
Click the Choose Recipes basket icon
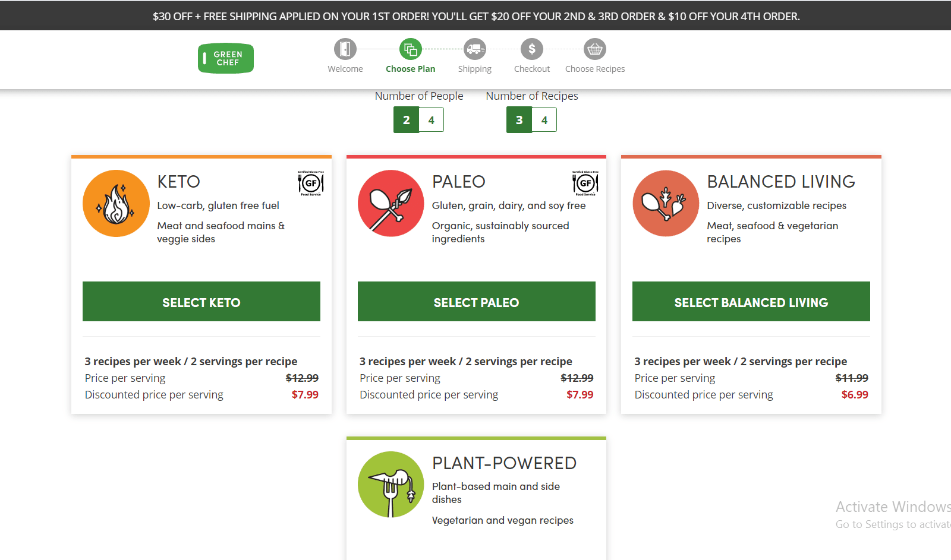point(595,49)
